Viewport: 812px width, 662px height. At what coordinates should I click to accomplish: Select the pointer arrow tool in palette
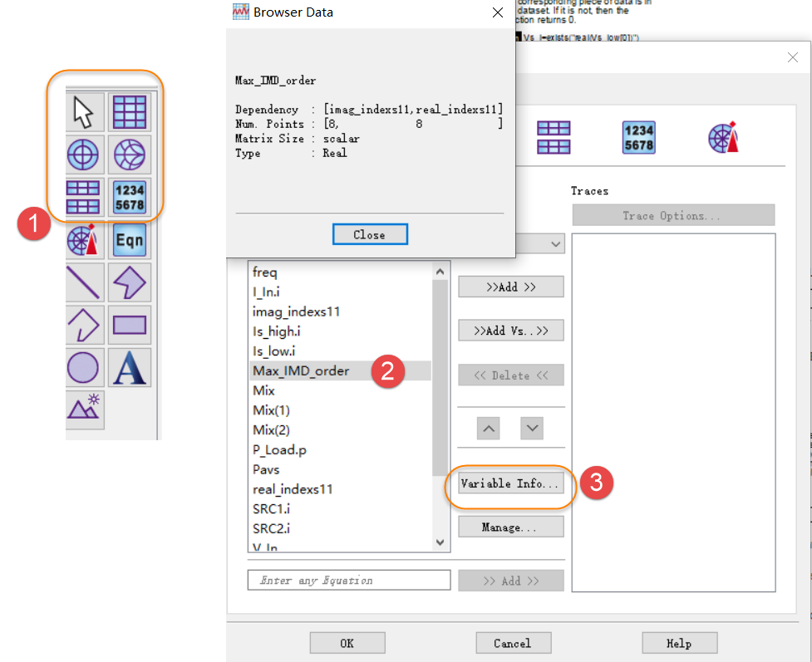point(85,112)
